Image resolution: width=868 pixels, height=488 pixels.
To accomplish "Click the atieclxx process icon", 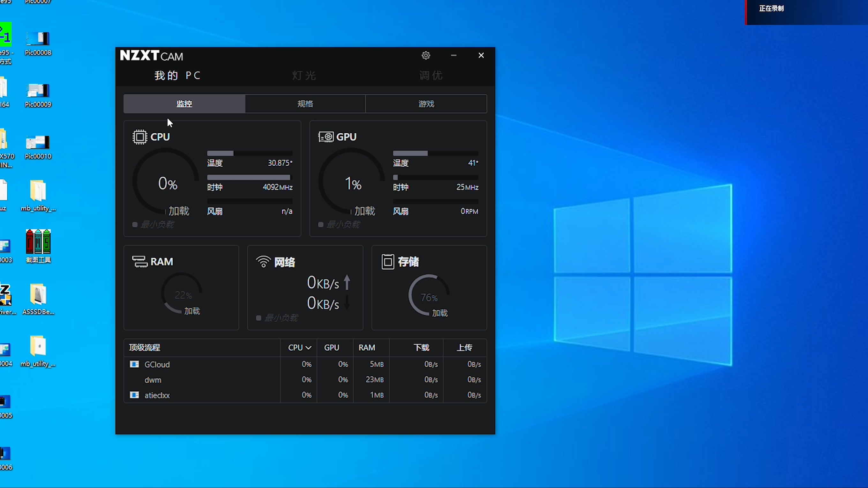I will (134, 395).
